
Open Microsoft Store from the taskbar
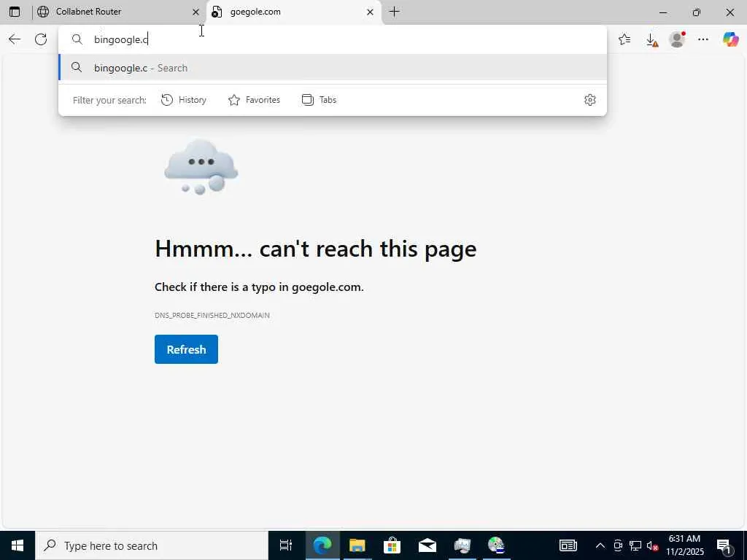pos(392,545)
